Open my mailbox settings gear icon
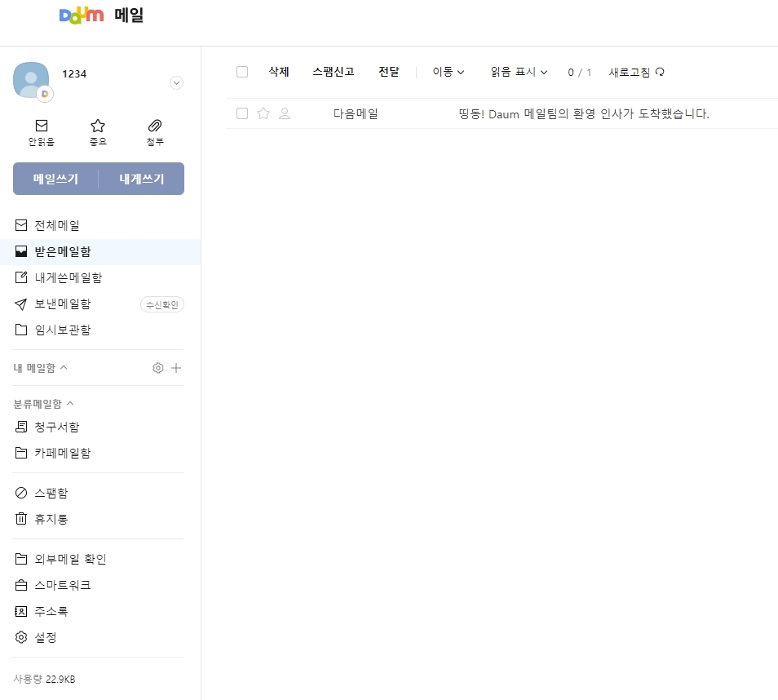Image resolution: width=778 pixels, height=700 pixels. click(158, 368)
